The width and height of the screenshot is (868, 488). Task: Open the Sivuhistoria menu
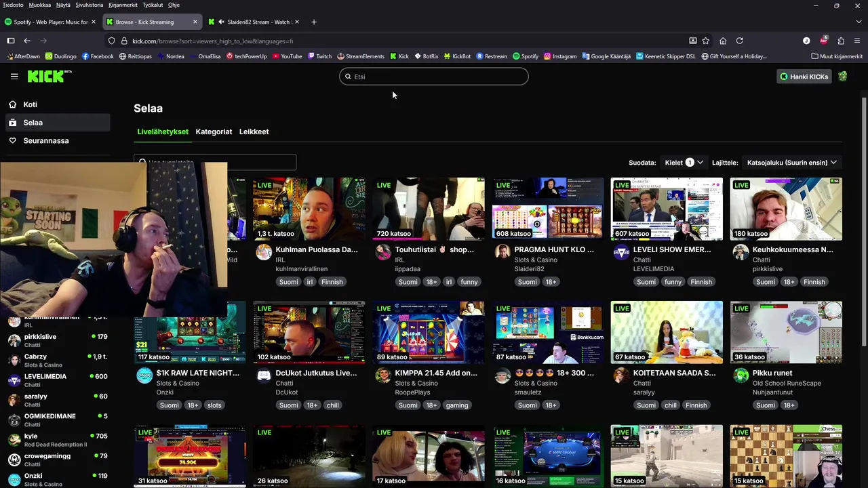90,5
